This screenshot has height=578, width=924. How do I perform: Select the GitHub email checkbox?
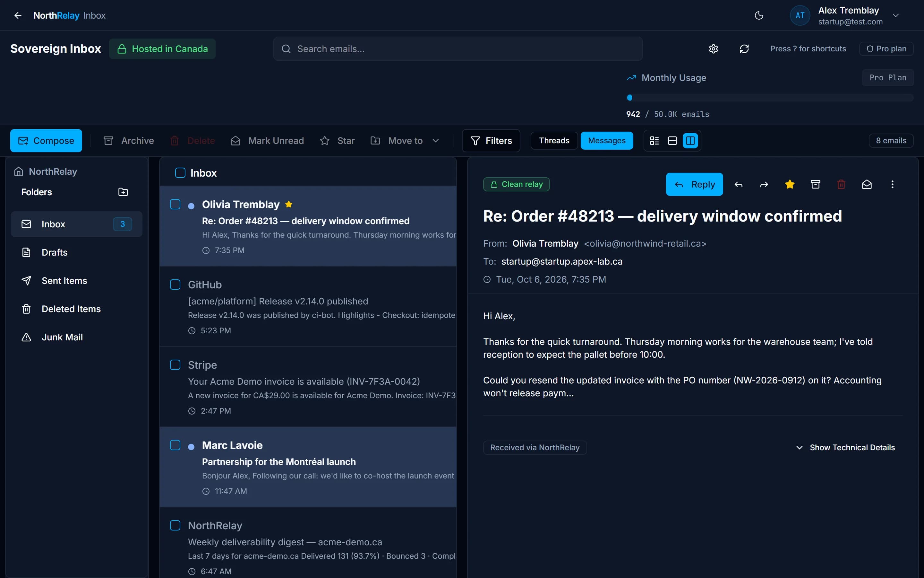pos(175,285)
